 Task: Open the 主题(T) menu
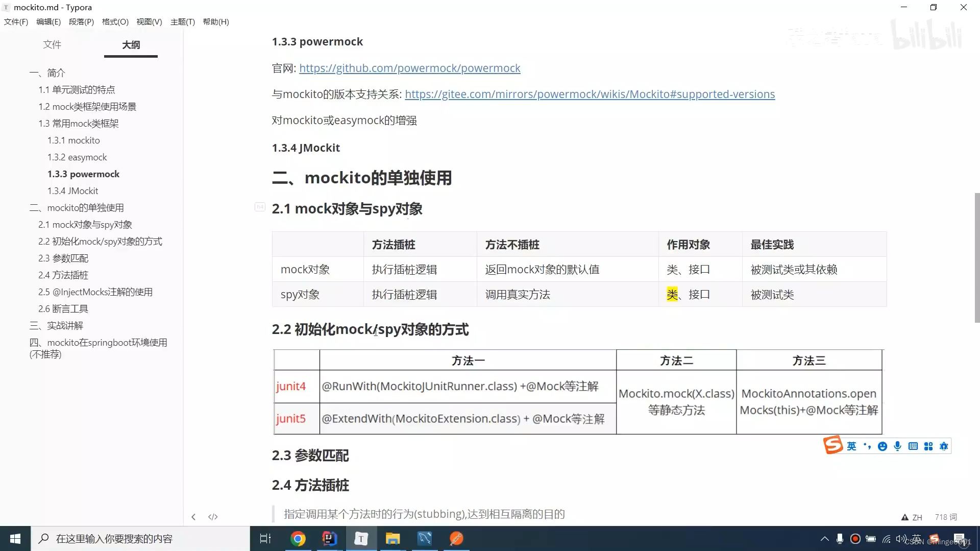click(183, 21)
